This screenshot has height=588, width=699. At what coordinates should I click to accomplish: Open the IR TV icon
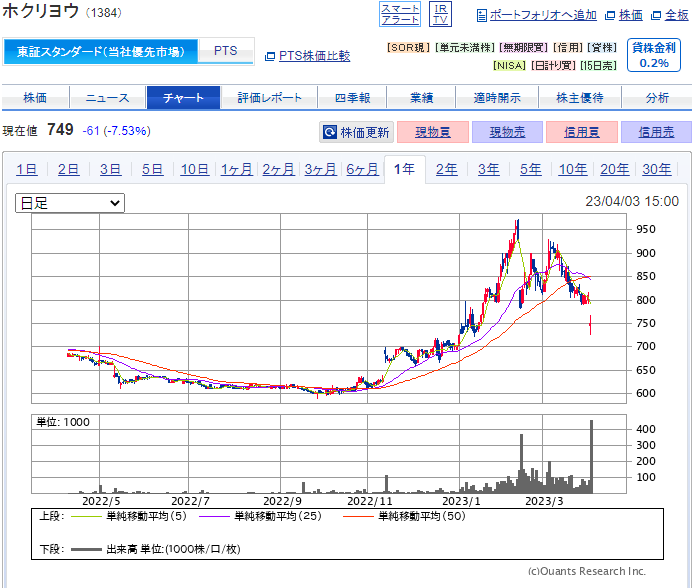[440, 14]
